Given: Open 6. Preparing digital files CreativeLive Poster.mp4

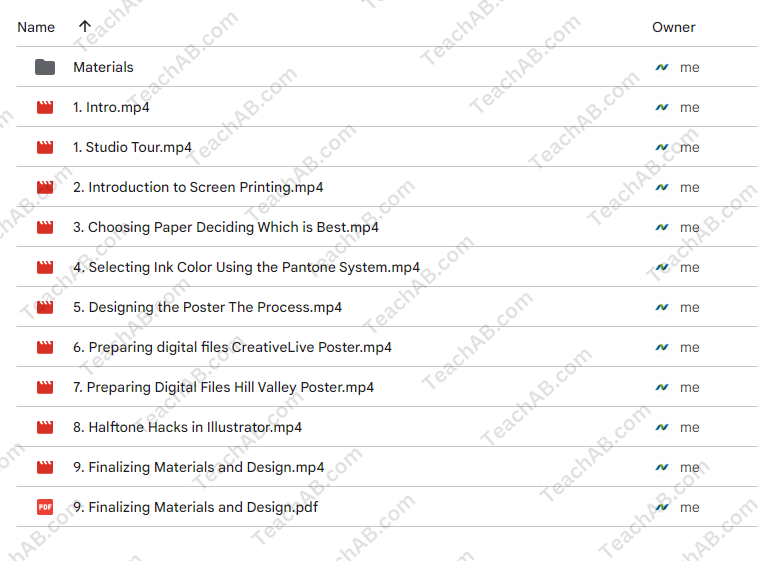Looking at the screenshot, I should click(233, 347).
